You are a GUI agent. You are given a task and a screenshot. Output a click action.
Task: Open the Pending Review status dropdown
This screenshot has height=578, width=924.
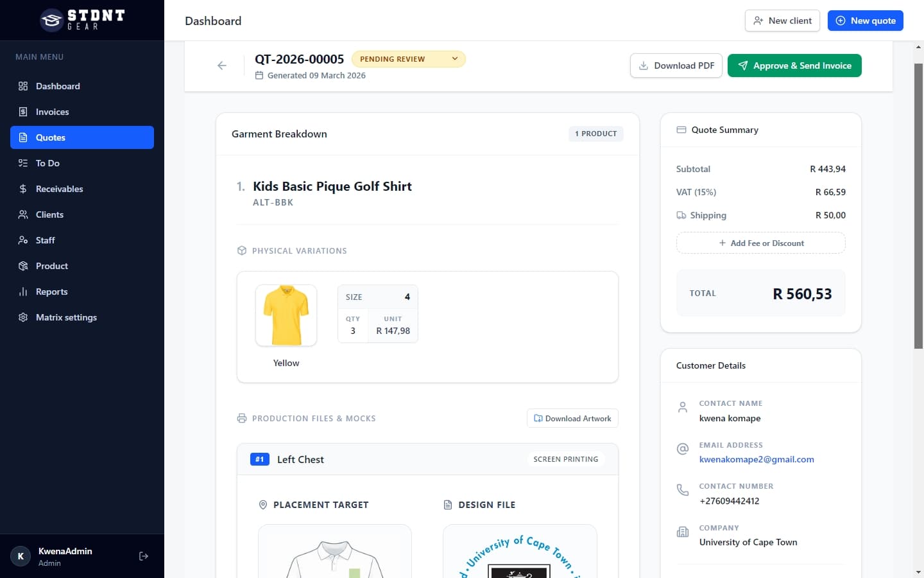click(x=409, y=59)
